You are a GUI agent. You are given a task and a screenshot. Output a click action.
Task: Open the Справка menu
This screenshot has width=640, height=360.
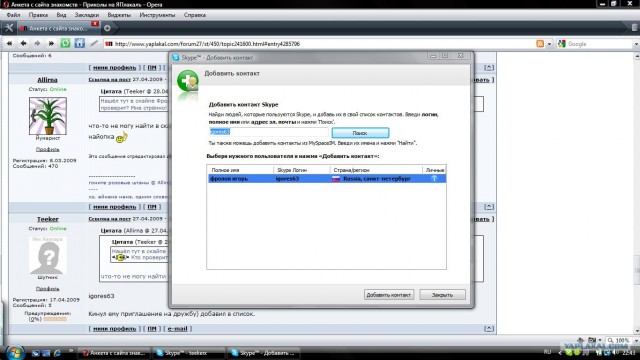click(194, 15)
